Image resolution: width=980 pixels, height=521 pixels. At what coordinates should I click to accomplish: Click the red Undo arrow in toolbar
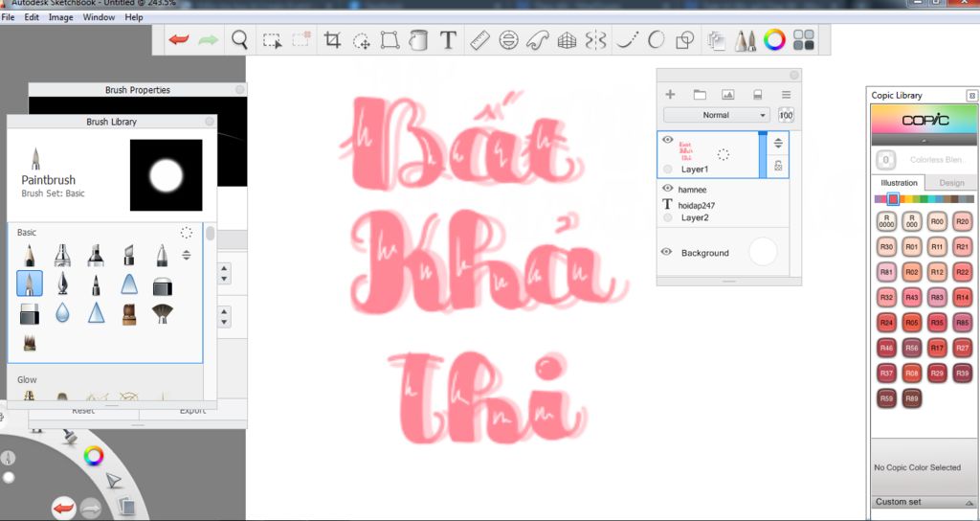point(179,40)
